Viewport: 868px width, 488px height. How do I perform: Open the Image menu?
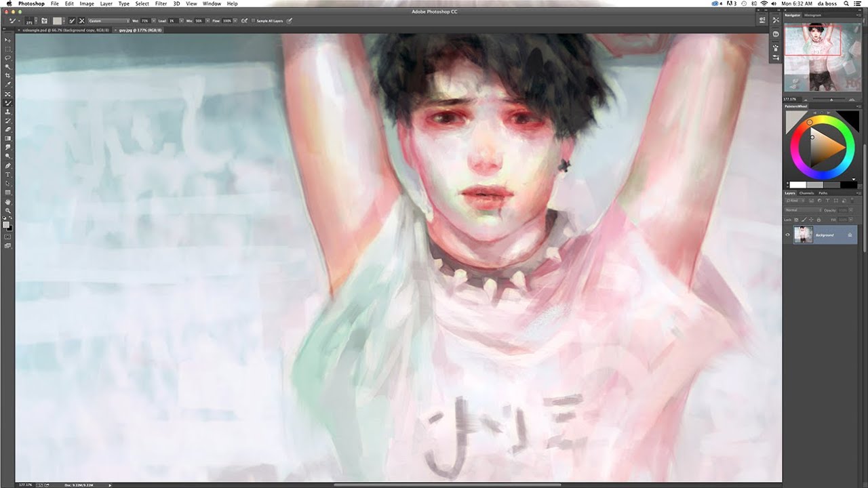point(87,3)
